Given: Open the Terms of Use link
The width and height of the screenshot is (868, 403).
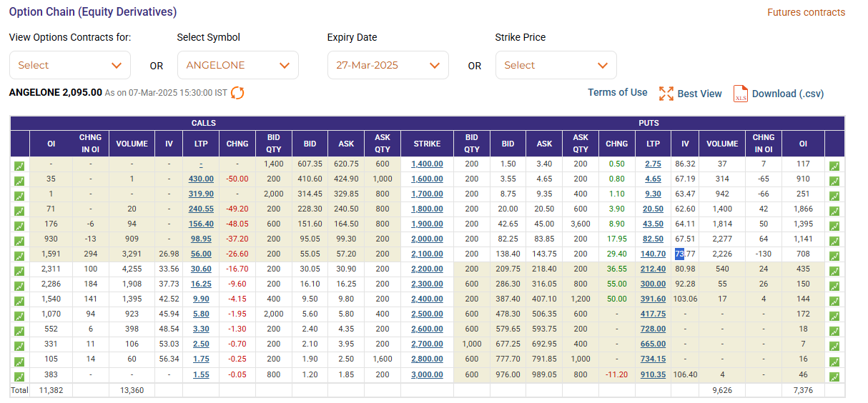Looking at the screenshot, I should 617,92.
